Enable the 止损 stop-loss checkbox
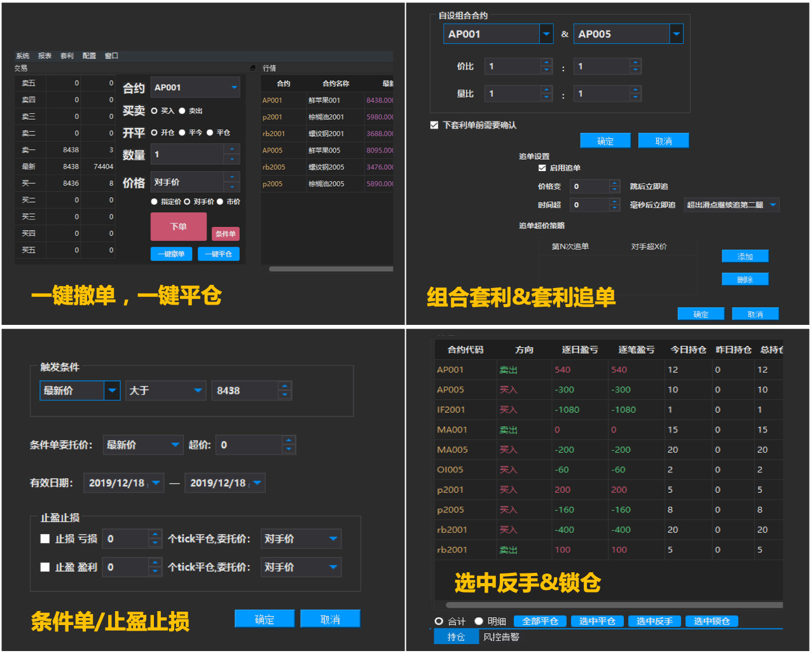Viewport: 812px width, 653px height. (x=45, y=539)
